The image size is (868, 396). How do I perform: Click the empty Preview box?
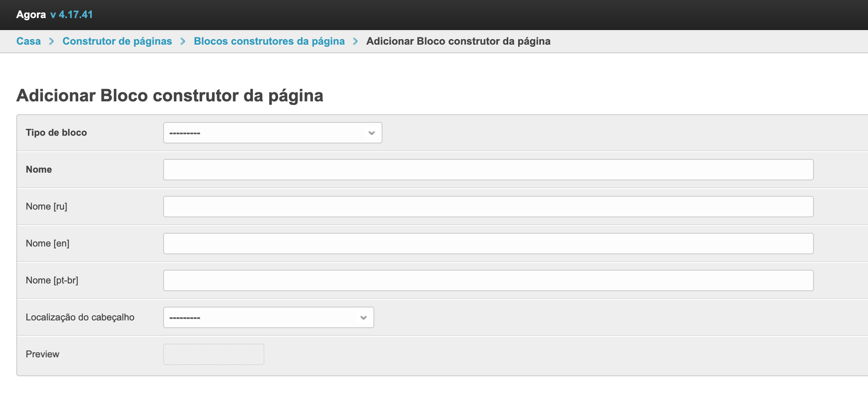[x=213, y=354]
